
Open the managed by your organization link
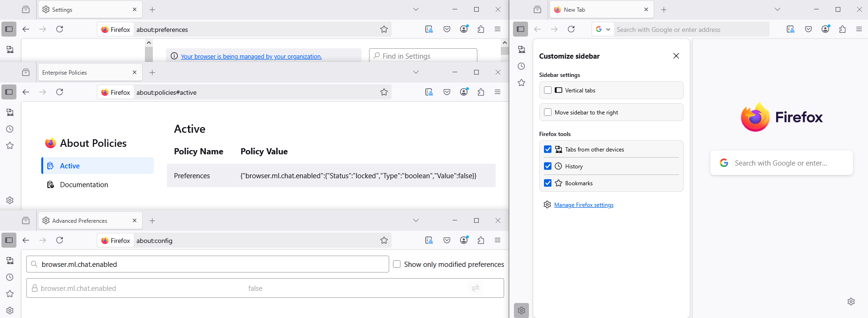(251, 56)
